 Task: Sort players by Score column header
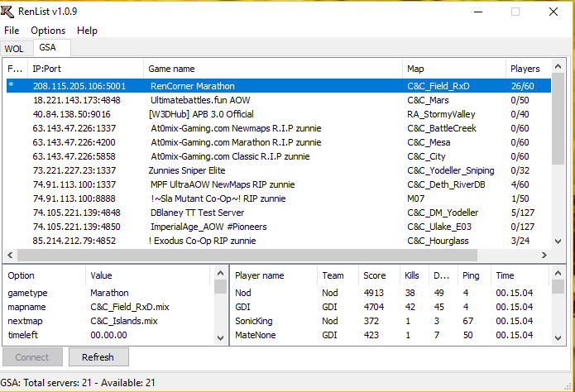(x=377, y=275)
